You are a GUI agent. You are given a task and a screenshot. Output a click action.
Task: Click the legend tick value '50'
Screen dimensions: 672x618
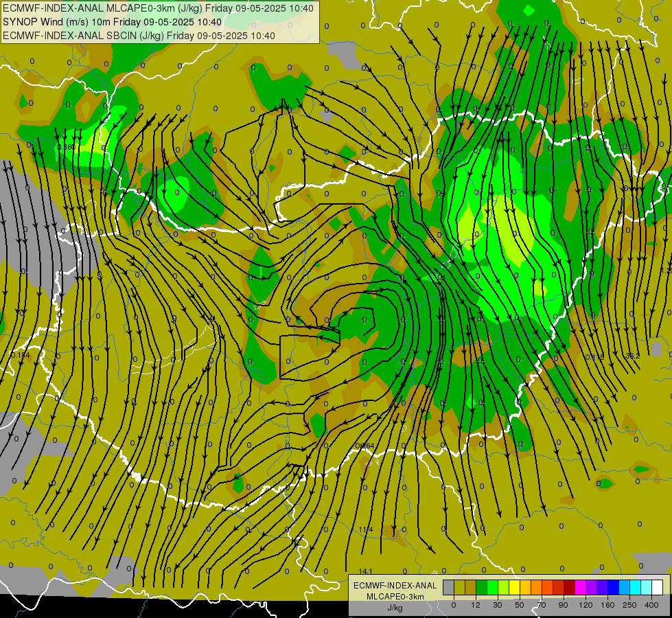click(x=520, y=605)
